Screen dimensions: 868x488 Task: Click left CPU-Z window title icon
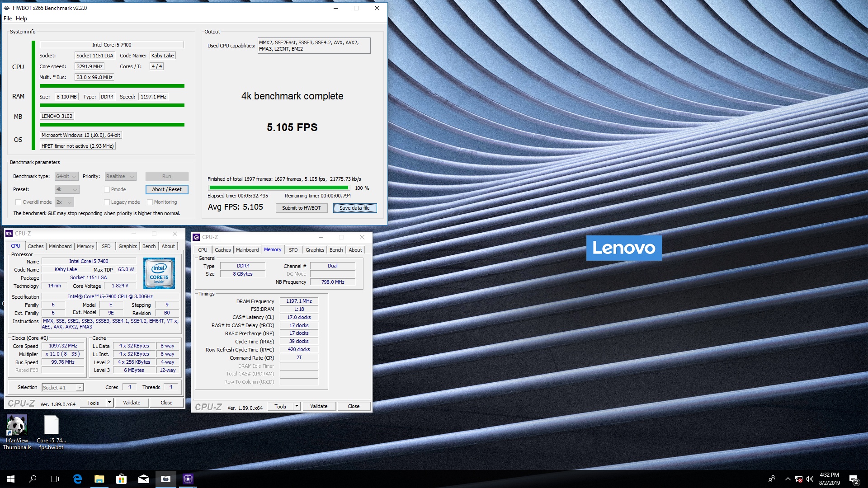(9, 234)
